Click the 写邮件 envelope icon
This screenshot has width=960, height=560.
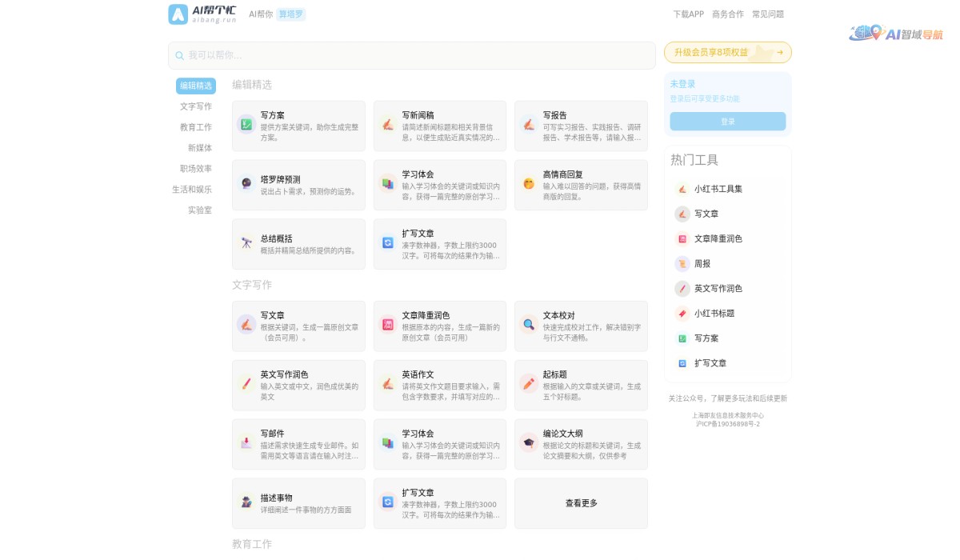pos(246,444)
